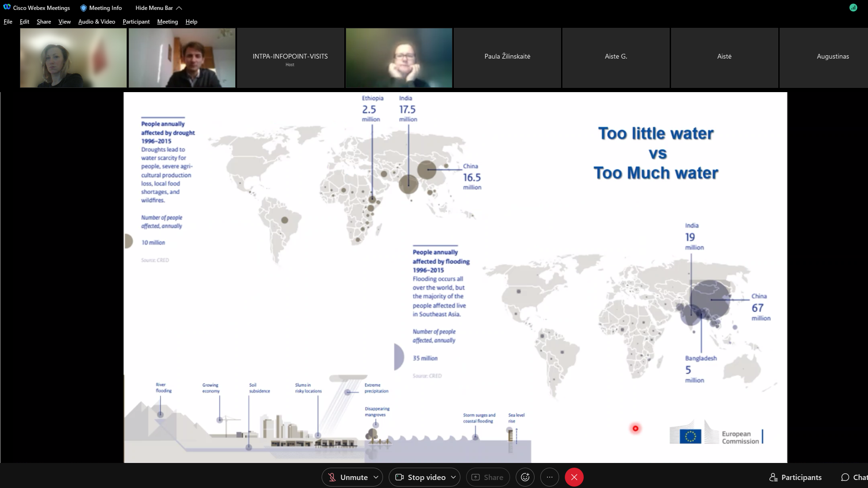
Task: Click the Participants person icon
Action: [773, 477]
